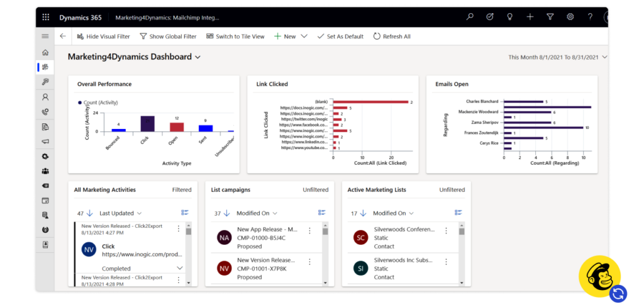
Task: Expand the chevron next to New
Action: pos(304,36)
